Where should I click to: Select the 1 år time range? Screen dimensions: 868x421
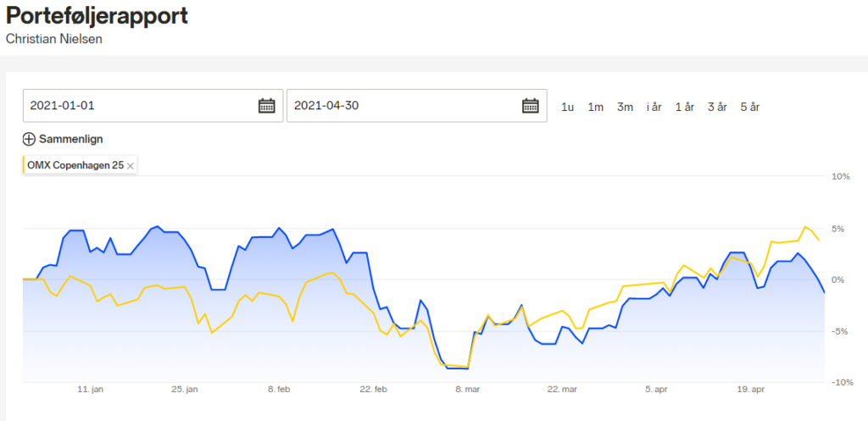(x=685, y=108)
